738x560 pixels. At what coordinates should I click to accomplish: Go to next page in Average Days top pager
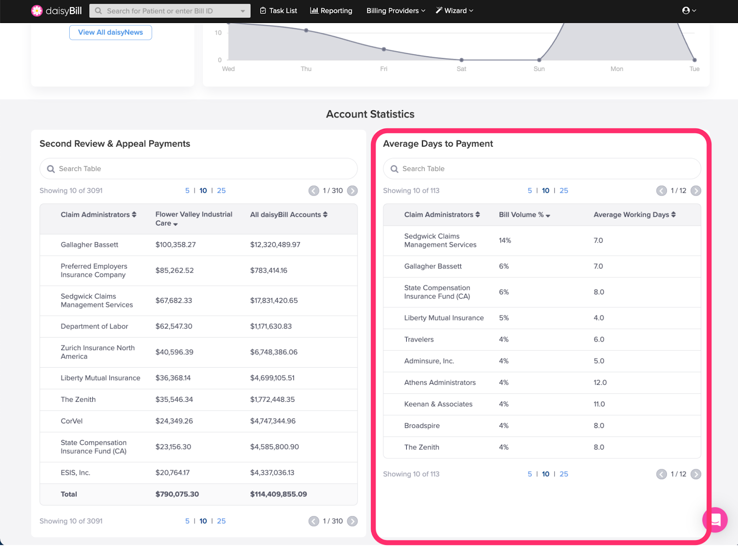(x=696, y=191)
